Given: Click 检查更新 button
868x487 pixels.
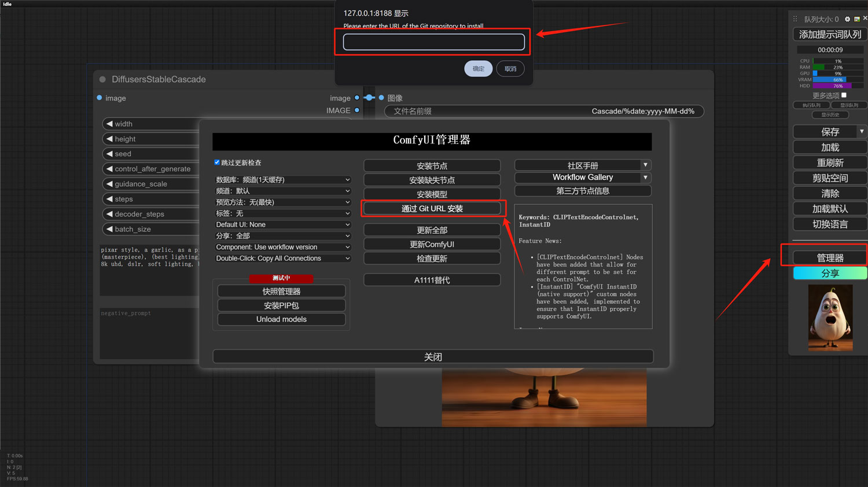Looking at the screenshot, I should 432,259.
